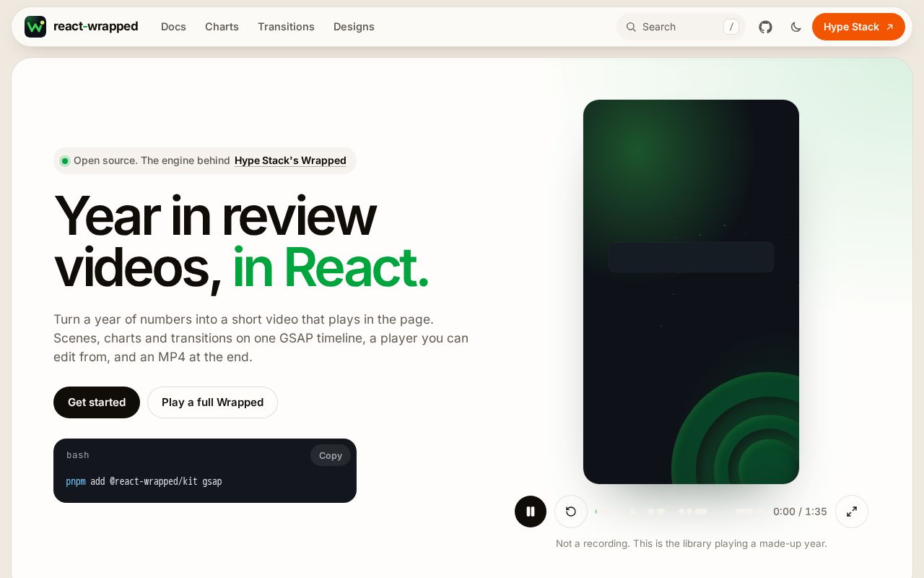Click the 0:00 / 1:35 time display
The height and width of the screenshot is (578, 924).
[800, 512]
